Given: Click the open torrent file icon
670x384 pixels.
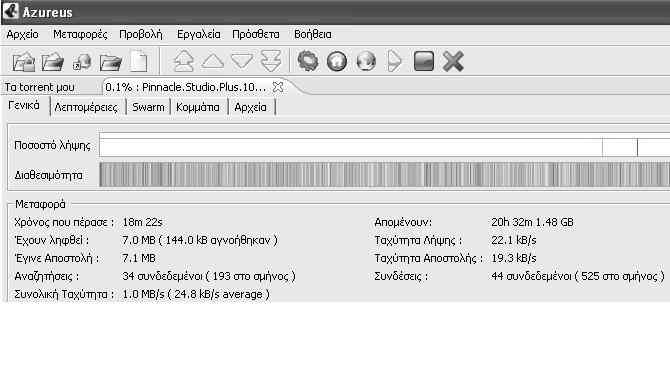Looking at the screenshot, I should (x=24, y=62).
